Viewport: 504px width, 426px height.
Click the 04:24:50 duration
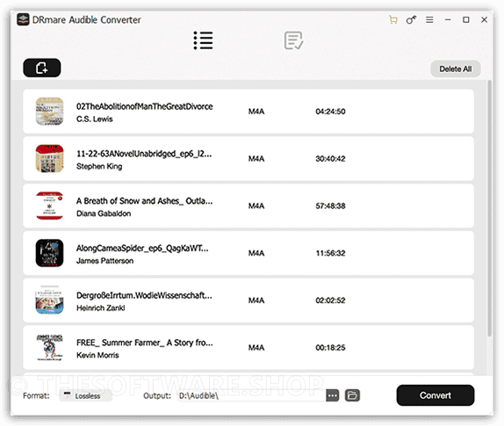[x=330, y=112]
